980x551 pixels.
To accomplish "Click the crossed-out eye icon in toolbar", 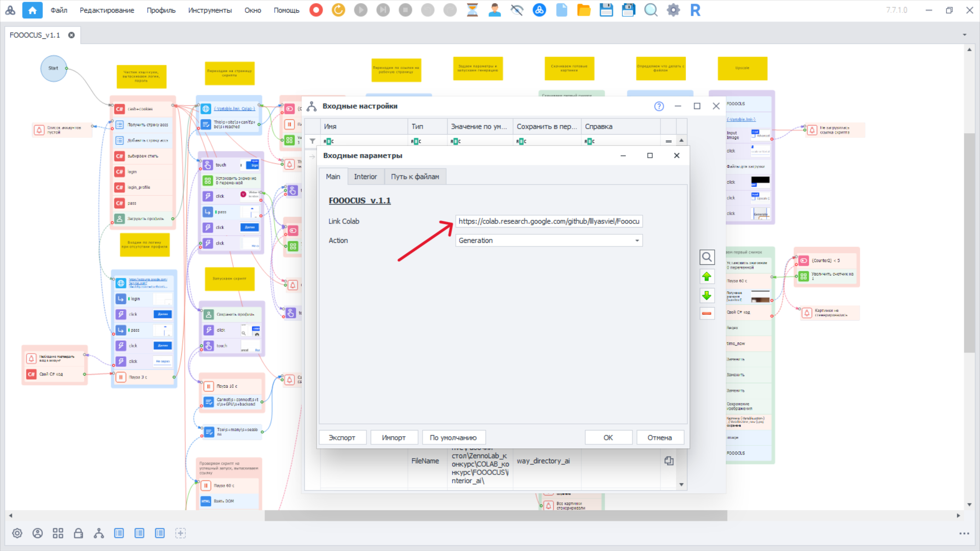I will point(517,10).
